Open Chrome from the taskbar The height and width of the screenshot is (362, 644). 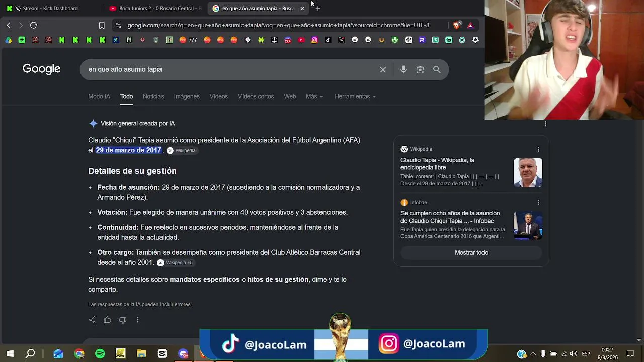(79, 354)
